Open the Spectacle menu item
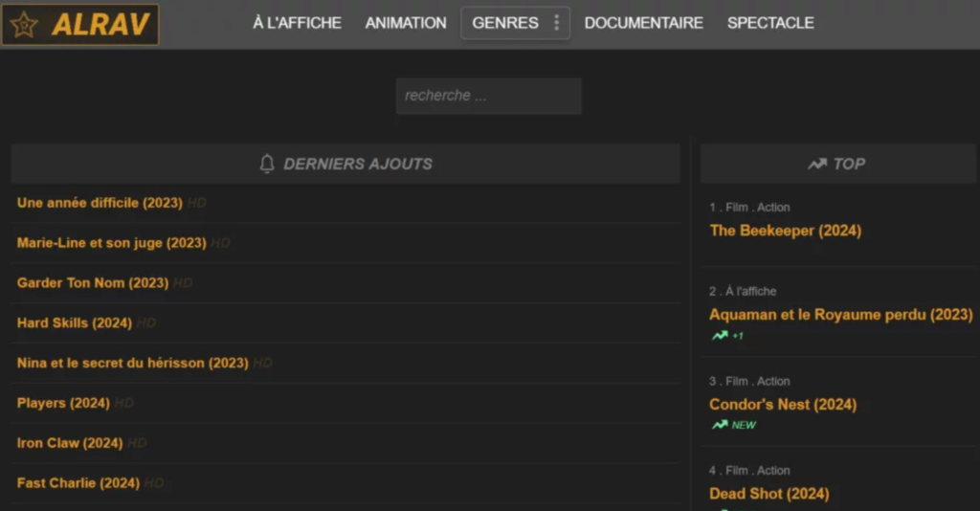This screenshot has width=980, height=511. coord(770,23)
